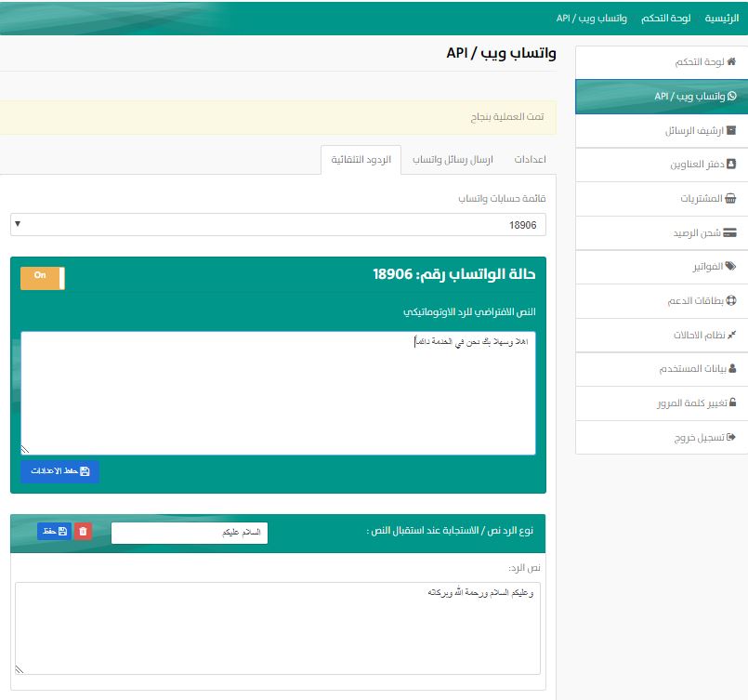Click the tags icon beside الفواتير
Screen dimensions: 748x700
731,266
